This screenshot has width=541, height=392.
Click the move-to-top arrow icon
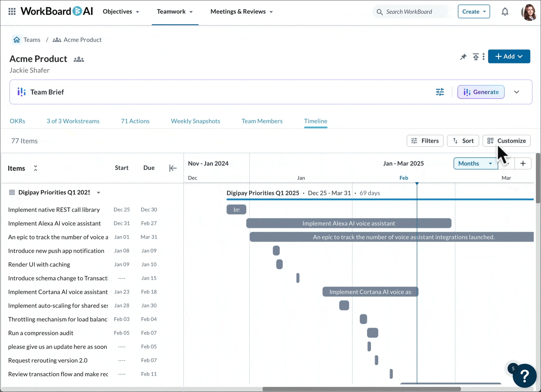tap(476, 57)
